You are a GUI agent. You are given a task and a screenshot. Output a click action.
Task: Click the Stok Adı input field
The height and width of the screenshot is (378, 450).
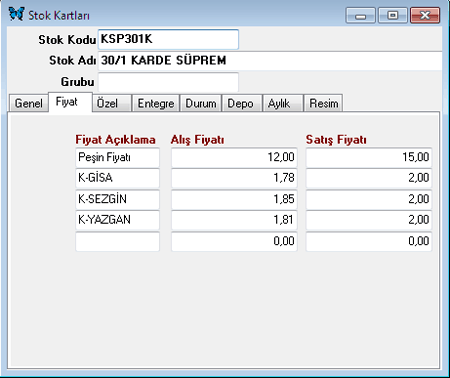[270, 61]
